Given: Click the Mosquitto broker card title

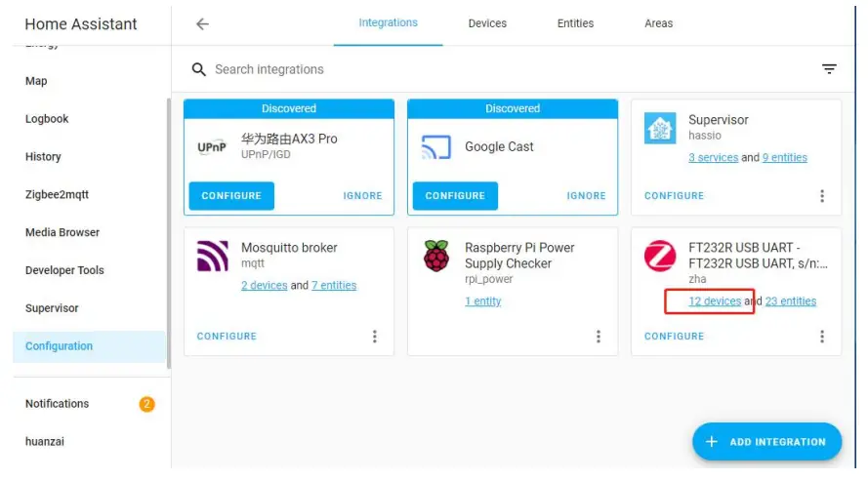Looking at the screenshot, I should point(289,248).
